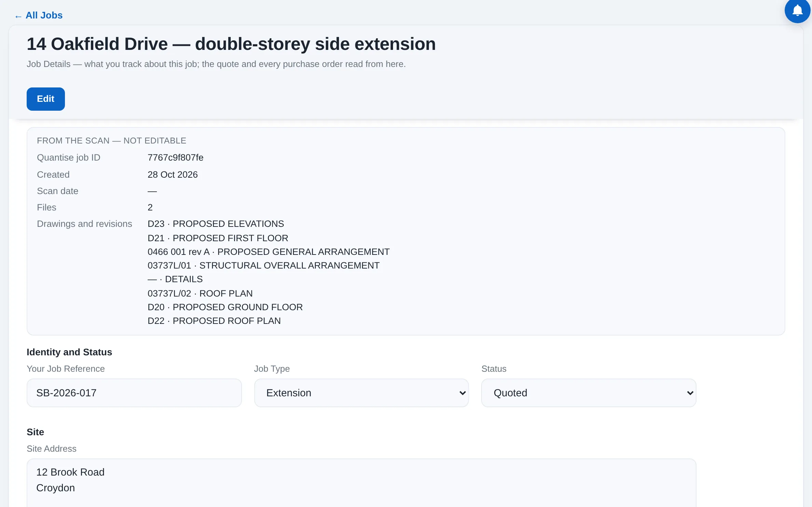Click the Files count value 2
812x507 pixels.
[150, 207]
